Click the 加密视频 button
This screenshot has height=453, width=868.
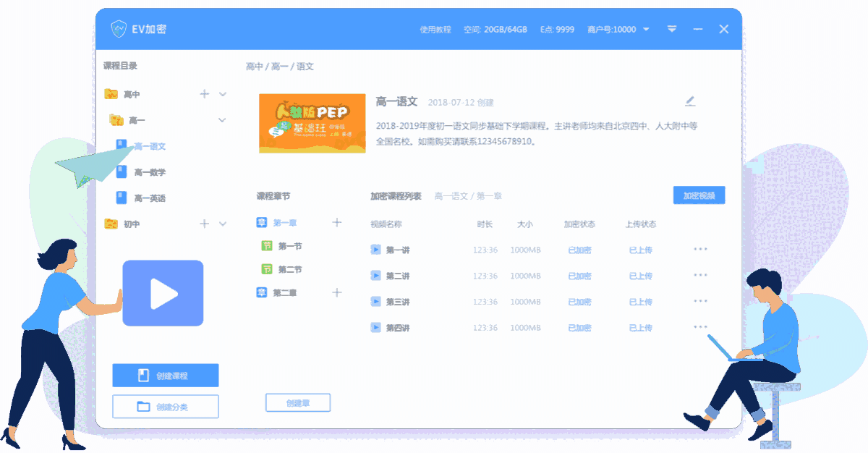[x=699, y=195]
